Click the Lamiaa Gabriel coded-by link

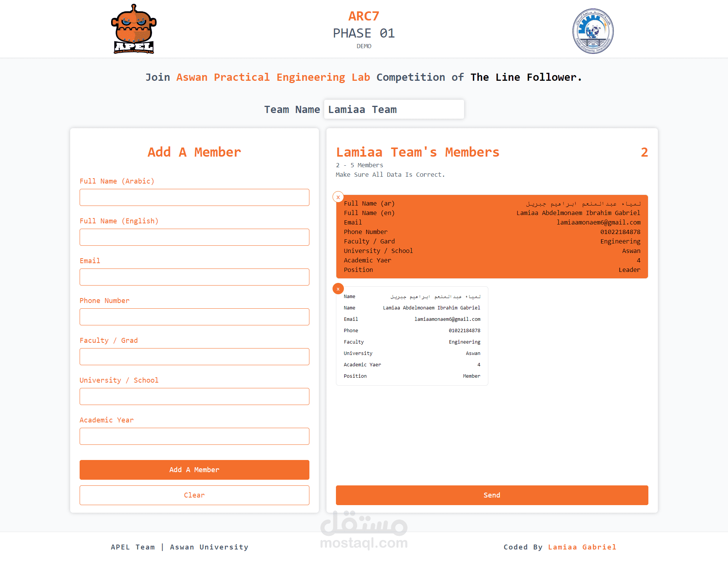click(582, 547)
